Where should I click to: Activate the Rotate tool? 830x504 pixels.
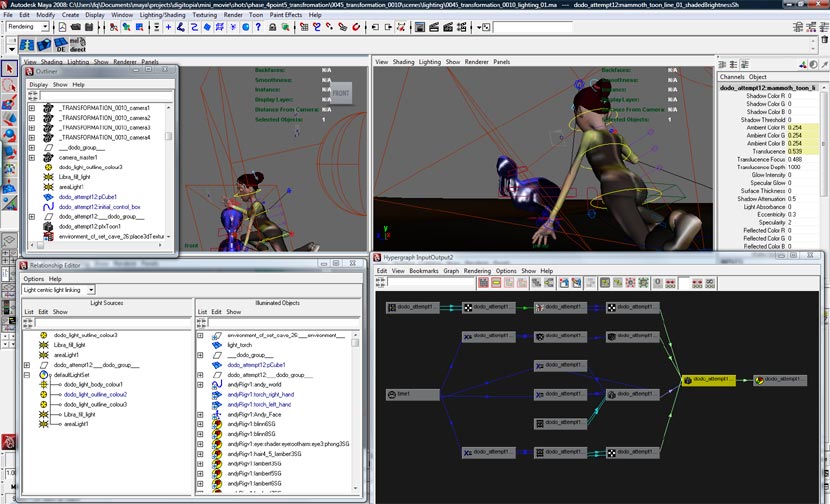click(x=9, y=136)
